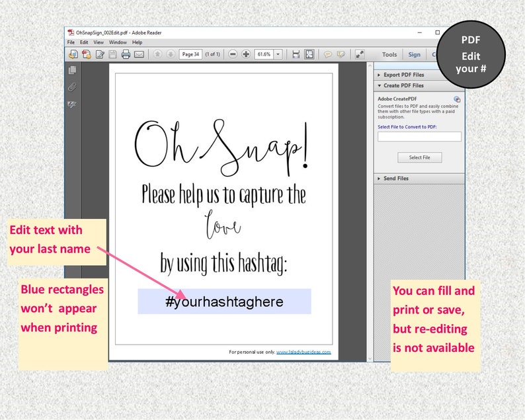Screen dimensions: 525x420
Task: Click the 61.6% zoom value field
Action: 264,54
